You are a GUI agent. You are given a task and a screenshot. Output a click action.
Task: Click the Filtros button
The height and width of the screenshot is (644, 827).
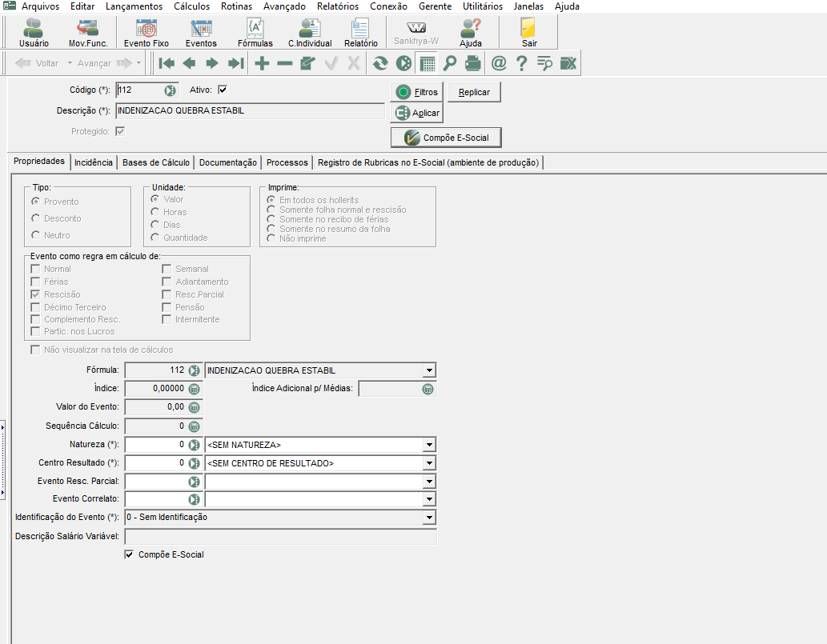pos(416,92)
